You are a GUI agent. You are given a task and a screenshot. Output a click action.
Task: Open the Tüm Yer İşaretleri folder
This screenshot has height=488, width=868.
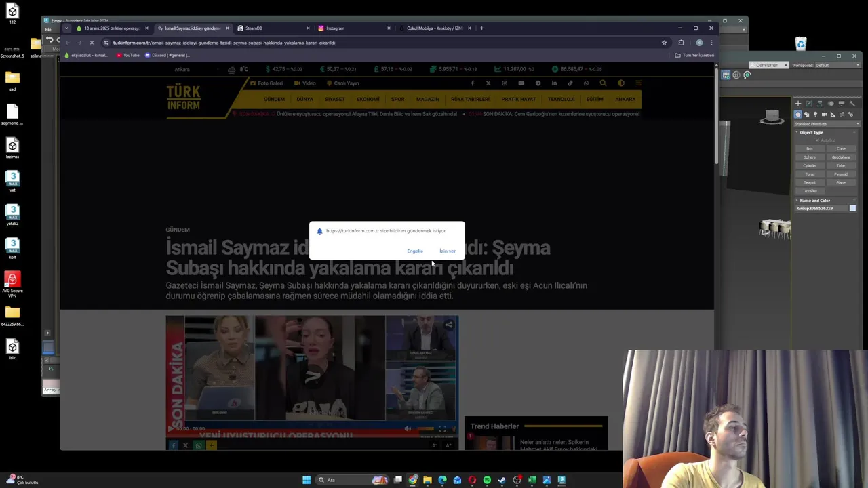click(x=694, y=56)
